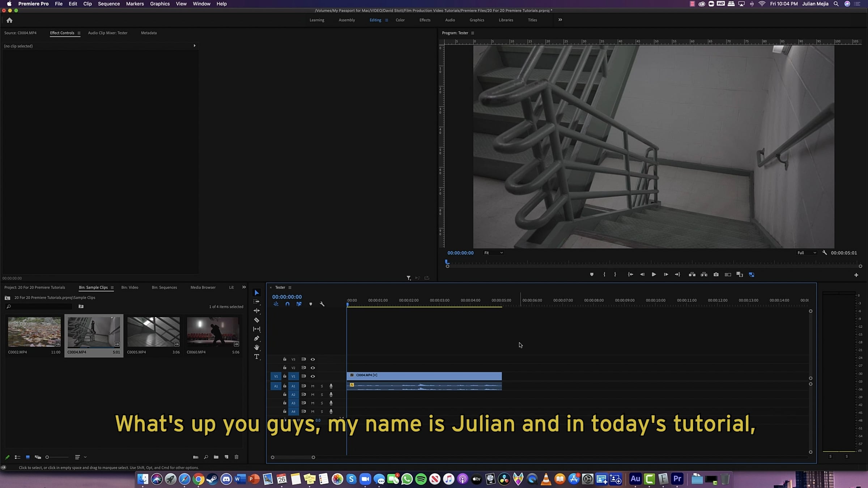Expand hidden workspace tabs chevron
Image resolution: width=868 pixels, height=488 pixels.
click(560, 20)
